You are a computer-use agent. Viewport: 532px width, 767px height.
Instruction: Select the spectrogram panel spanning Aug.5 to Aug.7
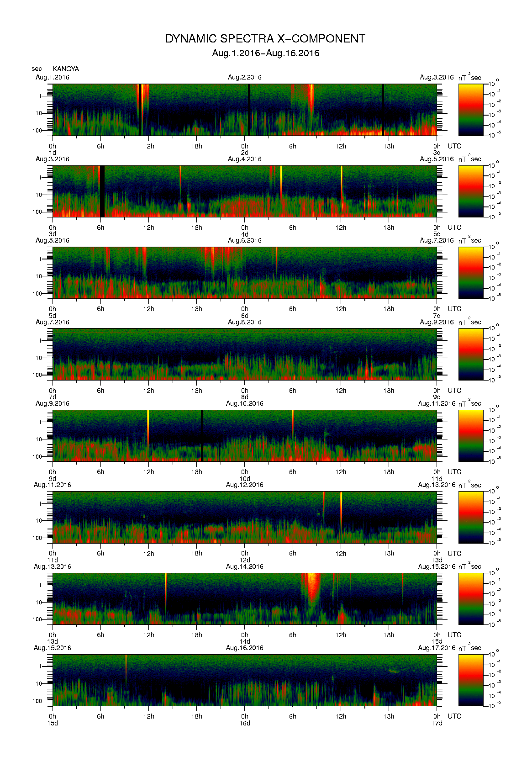tap(245, 273)
